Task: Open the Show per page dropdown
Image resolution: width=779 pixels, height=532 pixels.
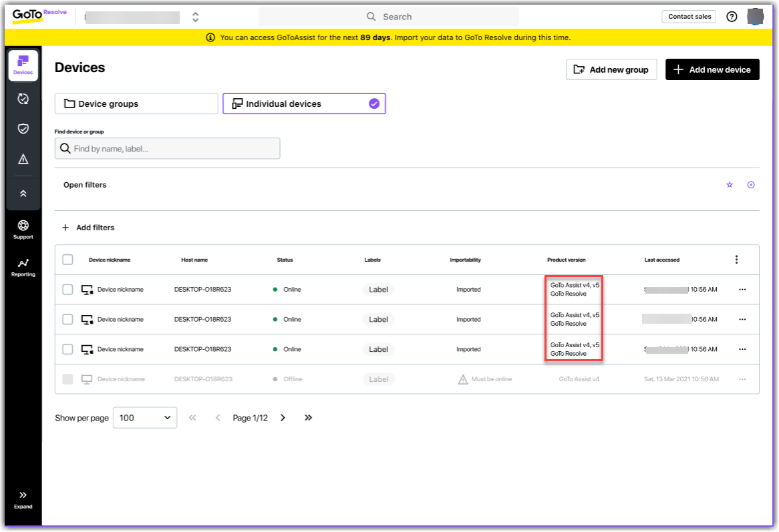Action: (145, 418)
